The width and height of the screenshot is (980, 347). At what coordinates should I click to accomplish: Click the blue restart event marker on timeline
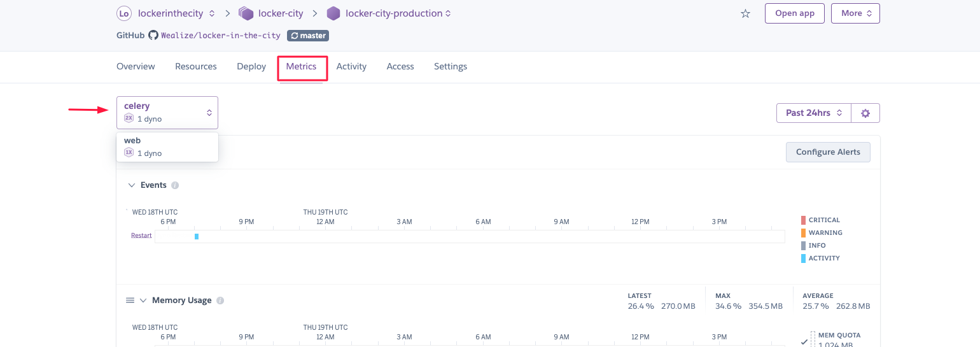click(x=197, y=236)
